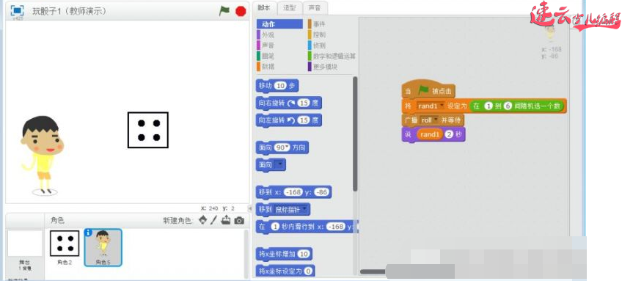Edit the 10 value in the 将x坐标增加 block
Screen dimensions: 644x281
pos(304,255)
